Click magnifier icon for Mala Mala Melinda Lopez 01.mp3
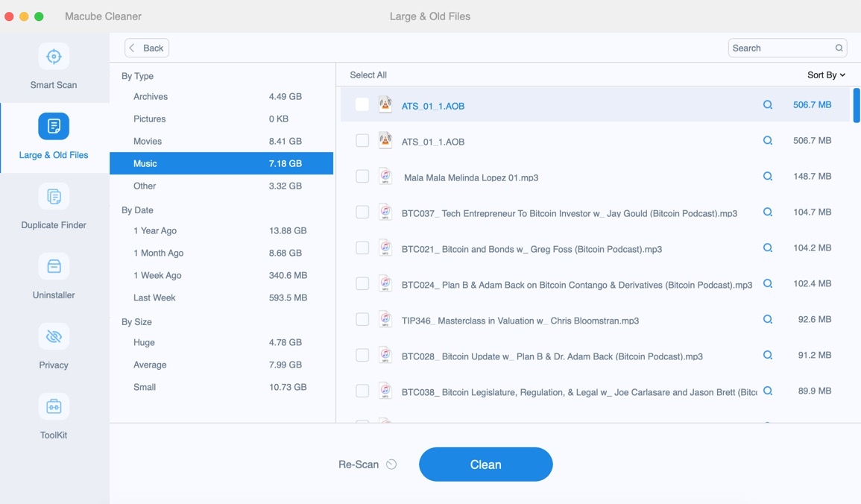861x504 pixels. (x=768, y=176)
